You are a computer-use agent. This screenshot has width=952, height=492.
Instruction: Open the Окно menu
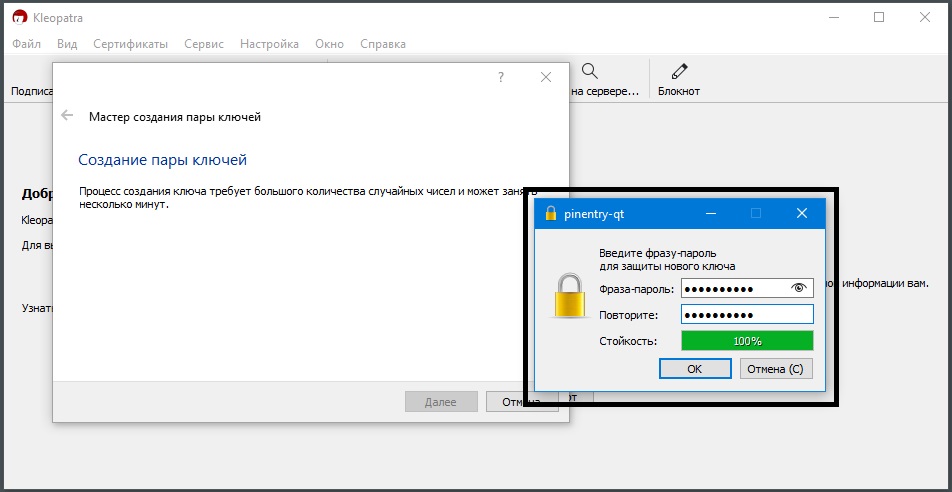pos(330,44)
